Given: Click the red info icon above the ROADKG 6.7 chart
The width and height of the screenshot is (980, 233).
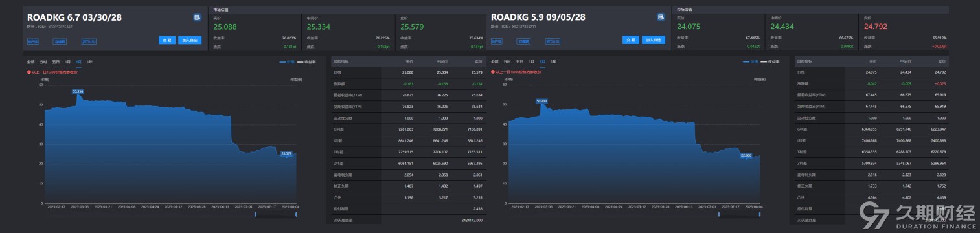Looking at the screenshot, I should 29,72.
